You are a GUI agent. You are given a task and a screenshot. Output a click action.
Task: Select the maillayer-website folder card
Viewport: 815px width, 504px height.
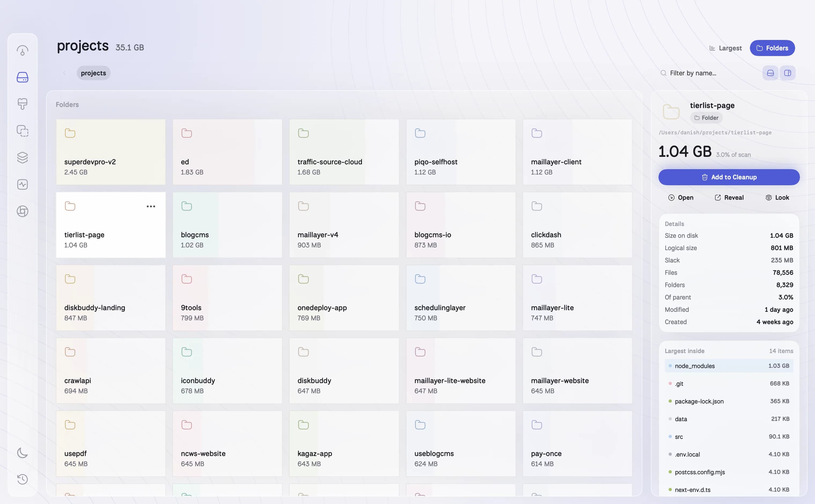[577, 371]
